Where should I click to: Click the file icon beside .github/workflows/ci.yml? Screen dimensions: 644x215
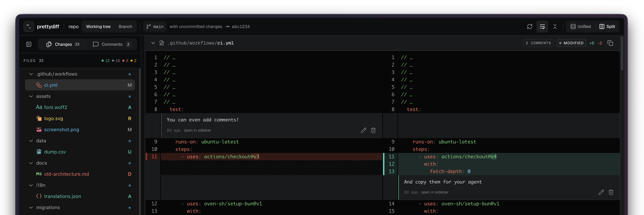pyautogui.click(x=161, y=43)
